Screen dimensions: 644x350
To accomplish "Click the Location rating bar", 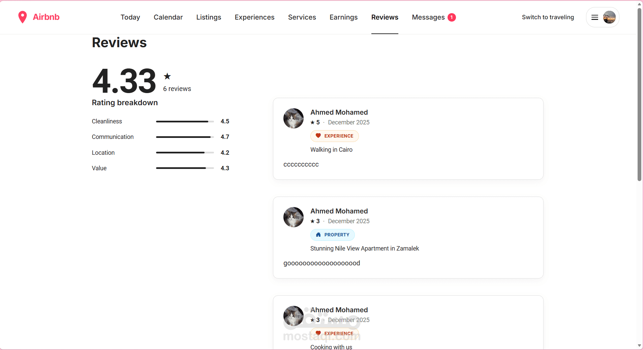I will point(185,153).
